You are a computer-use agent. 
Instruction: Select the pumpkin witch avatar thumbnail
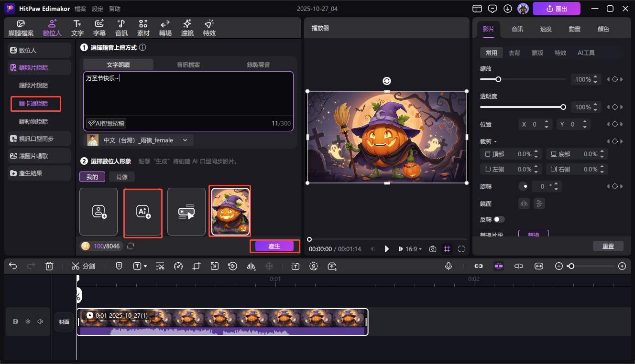click(x=230, y=212)
